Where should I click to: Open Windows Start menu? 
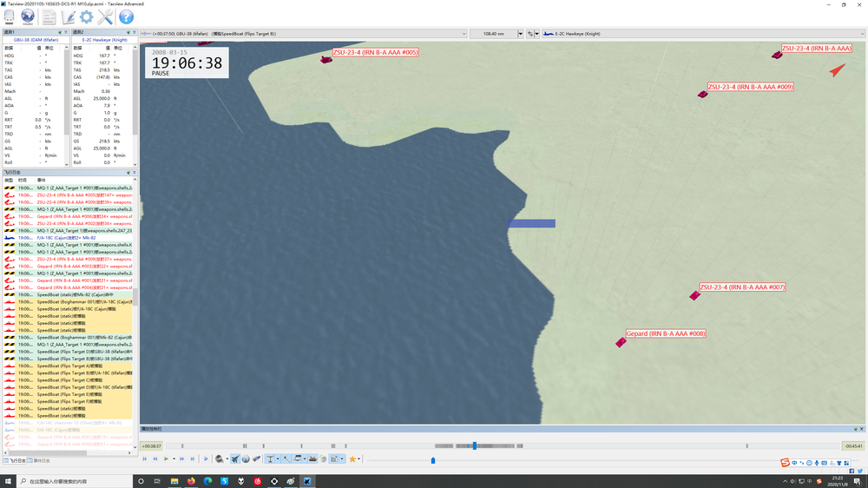click(8, 481)
